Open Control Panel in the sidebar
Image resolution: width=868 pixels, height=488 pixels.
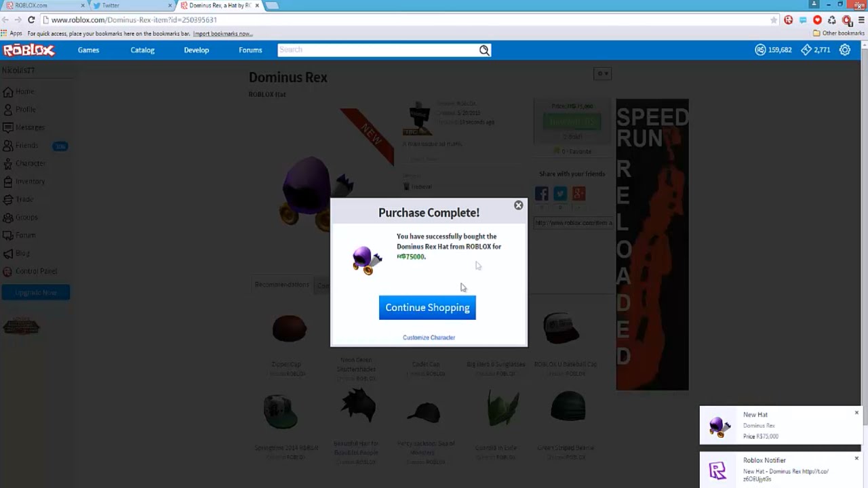point(31,271)
